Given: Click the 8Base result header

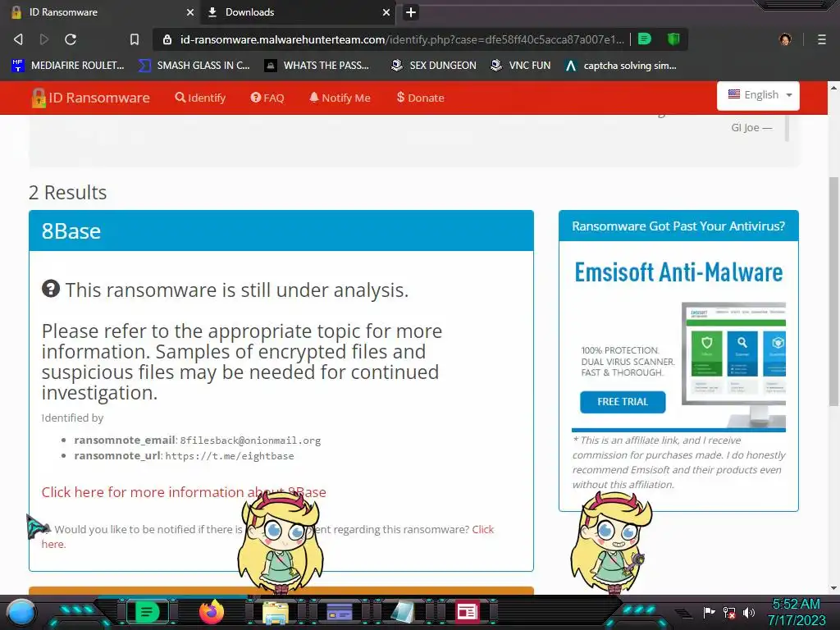Looking at the screenshot, I should tap(281, 231).
